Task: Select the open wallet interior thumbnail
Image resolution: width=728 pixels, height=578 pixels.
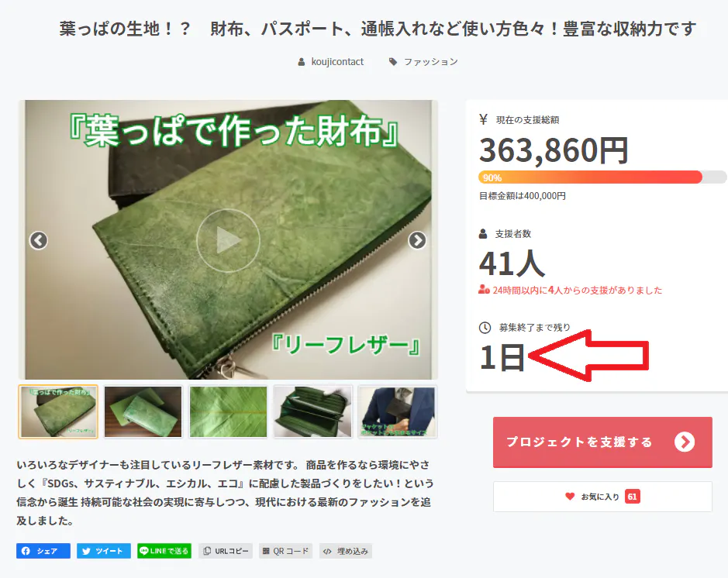Action: (x=313, y=411)
